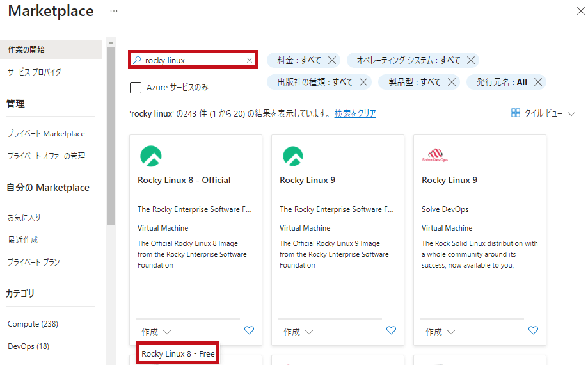Close the Marketplace blade with the X
Screen dimensions: 588x365
click(580, 12)
